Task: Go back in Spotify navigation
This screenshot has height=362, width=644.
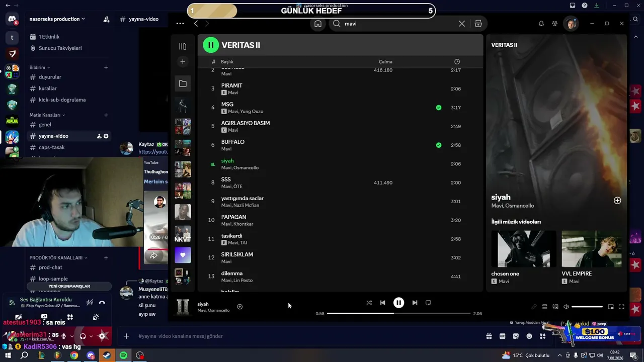Action: (196, 24)
